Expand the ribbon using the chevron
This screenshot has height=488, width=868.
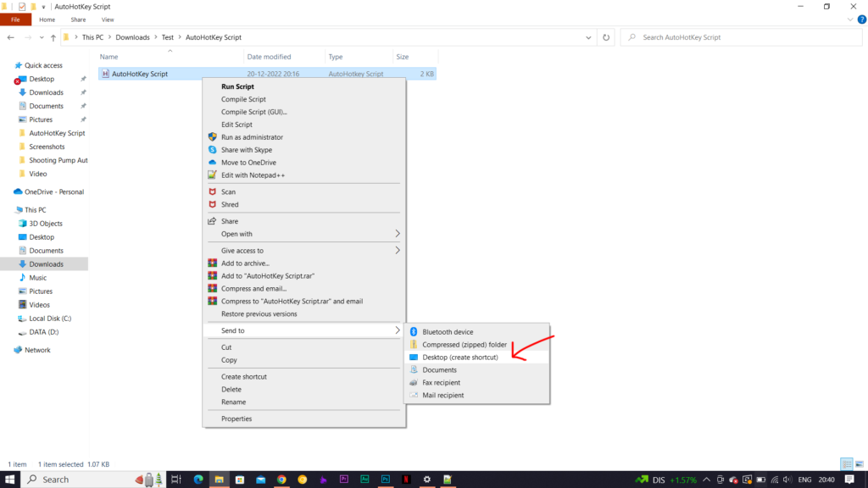[849, 19]
